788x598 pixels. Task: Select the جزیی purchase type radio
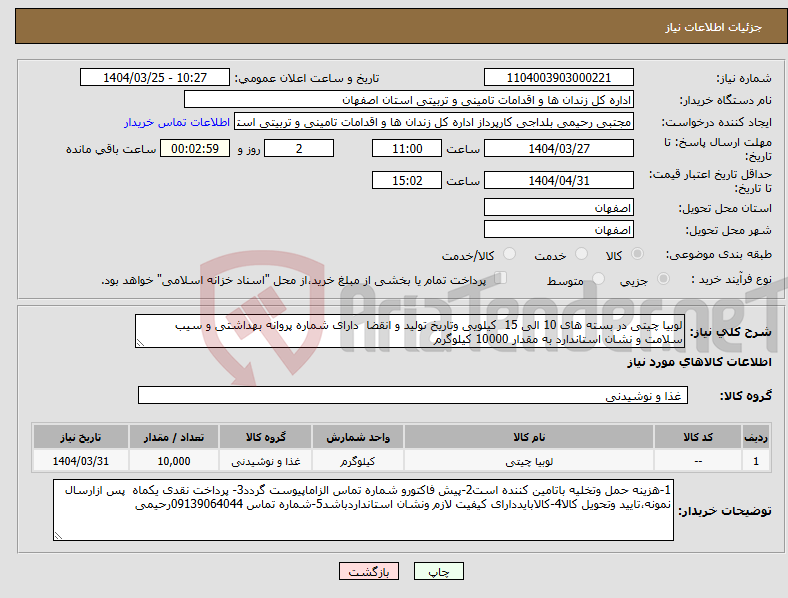coord(663,278)
